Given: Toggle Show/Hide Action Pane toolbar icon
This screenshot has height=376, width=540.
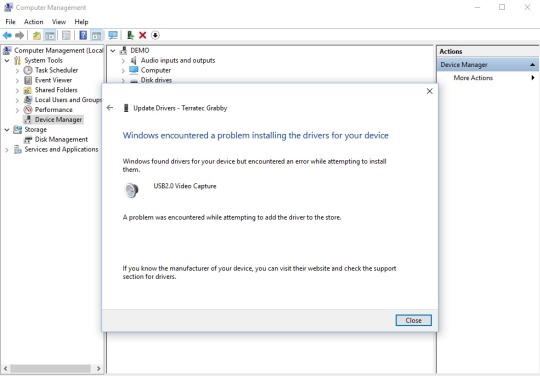Looking at the screenshot, I should coord(96,35).
